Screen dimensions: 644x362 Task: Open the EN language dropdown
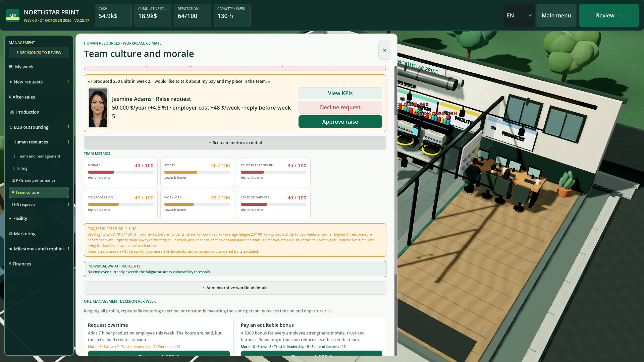[519, 15]
